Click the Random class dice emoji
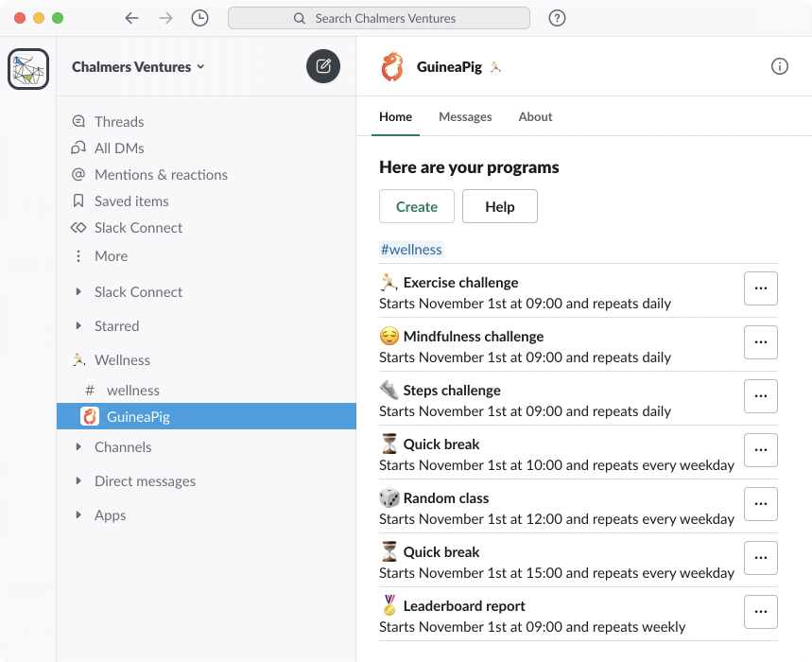Viewport: 812px width, 662px height. click(389, 497)
